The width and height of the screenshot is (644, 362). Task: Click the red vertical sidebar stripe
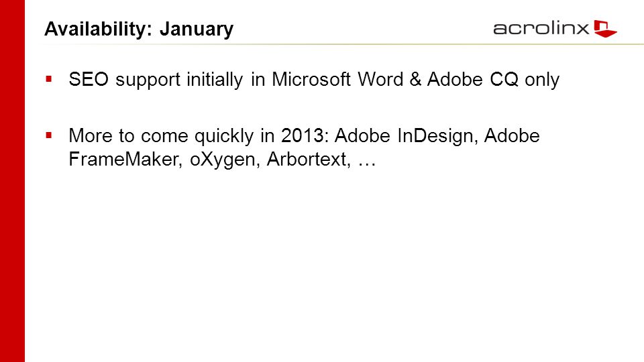[x=12, y=181]
